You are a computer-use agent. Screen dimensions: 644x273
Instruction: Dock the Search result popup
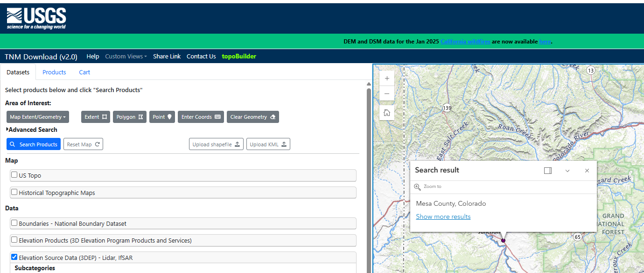tap(548, 171)
